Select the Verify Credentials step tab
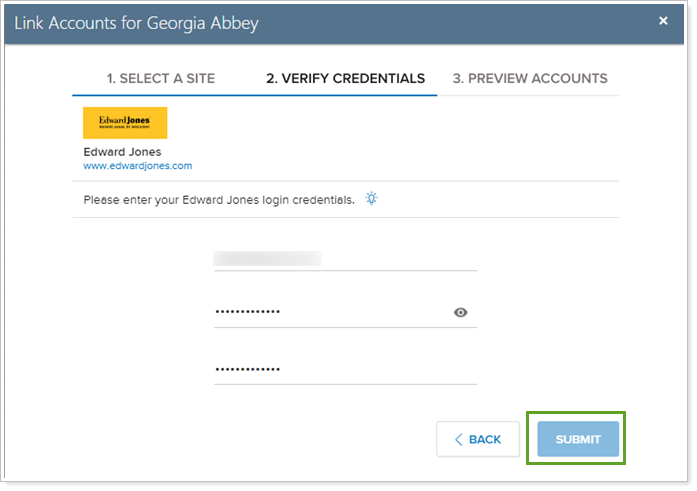Image resolution: width=697 pixels, height=491 pixels. click(345, 79)
